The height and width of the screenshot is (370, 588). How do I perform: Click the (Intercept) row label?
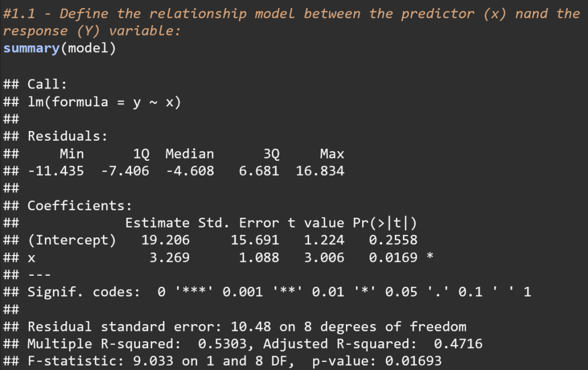coord(72,240)
